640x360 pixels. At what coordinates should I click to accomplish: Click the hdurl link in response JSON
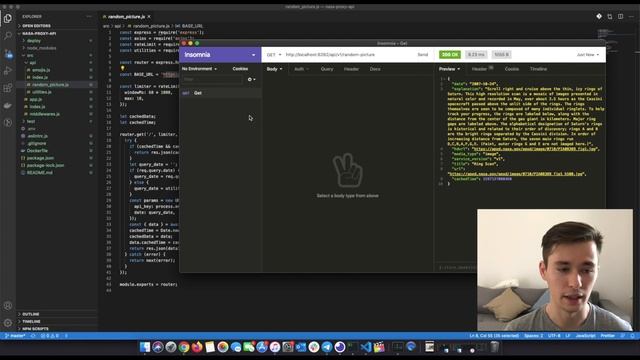coord(535,149)
